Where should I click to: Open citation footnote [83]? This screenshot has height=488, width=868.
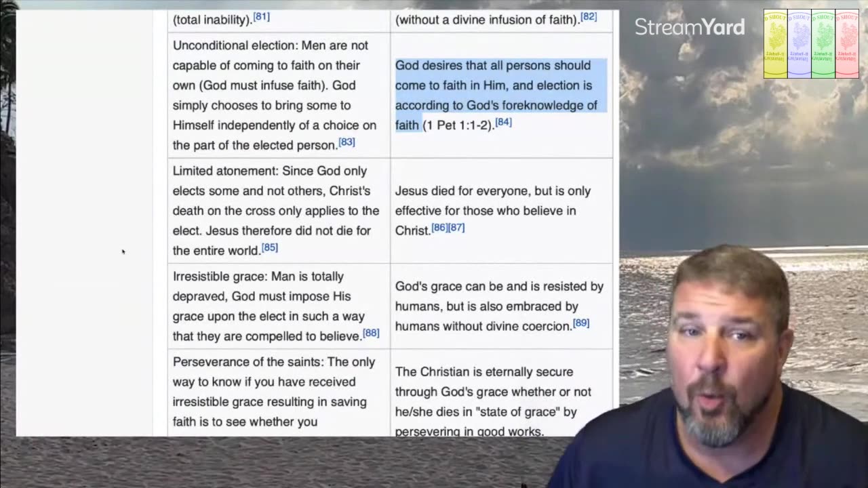coord(347,142)
